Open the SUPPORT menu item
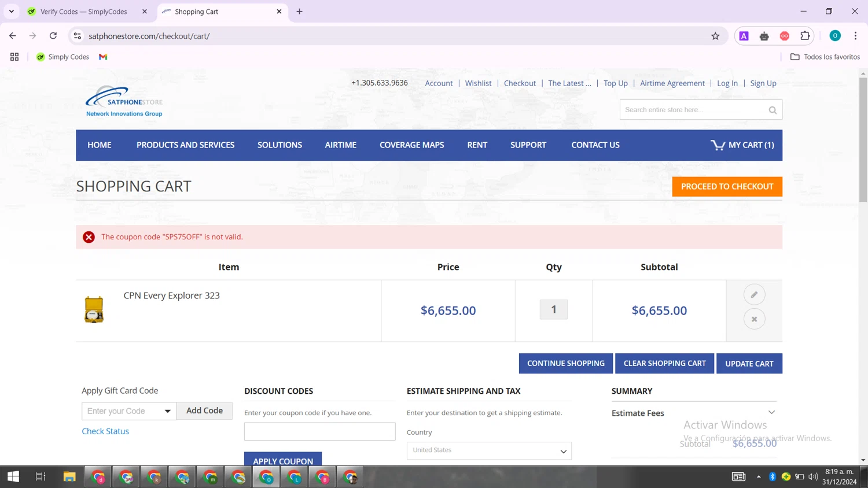 (528, 145)
